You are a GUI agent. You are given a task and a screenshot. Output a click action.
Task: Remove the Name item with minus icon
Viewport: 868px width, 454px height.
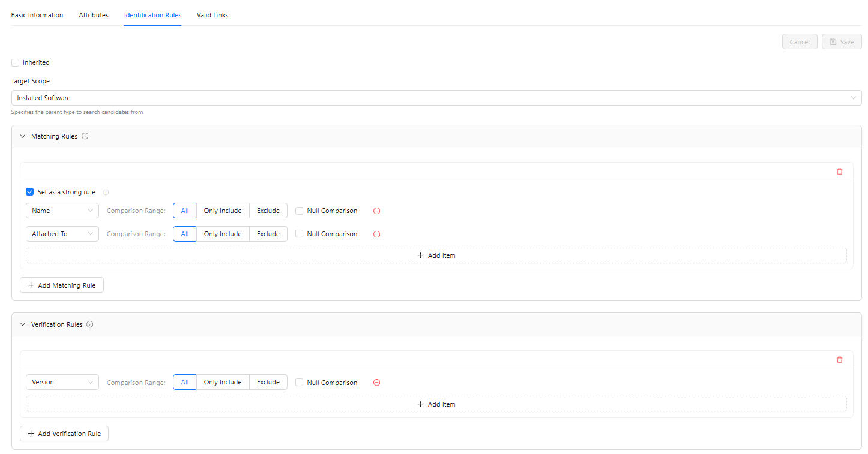[x=377, y=211]
